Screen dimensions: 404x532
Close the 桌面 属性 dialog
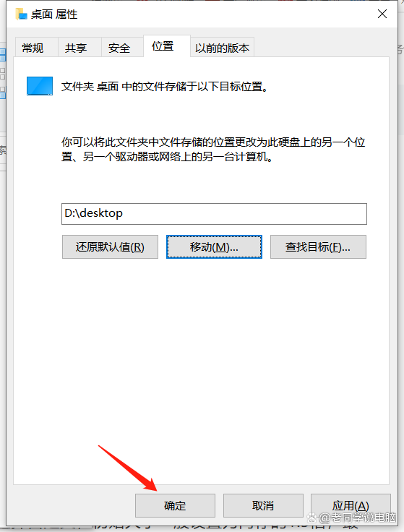[x=382, y=14]
